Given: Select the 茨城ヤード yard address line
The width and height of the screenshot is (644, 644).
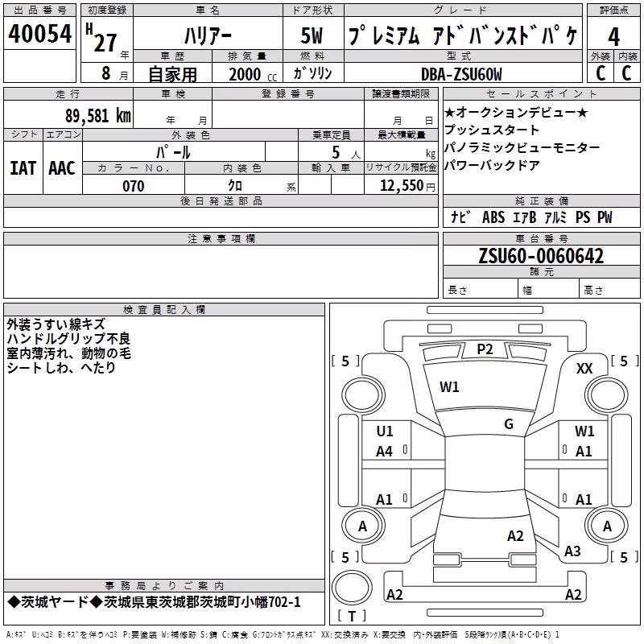Looking at the screenshot, I should point(154,602).
